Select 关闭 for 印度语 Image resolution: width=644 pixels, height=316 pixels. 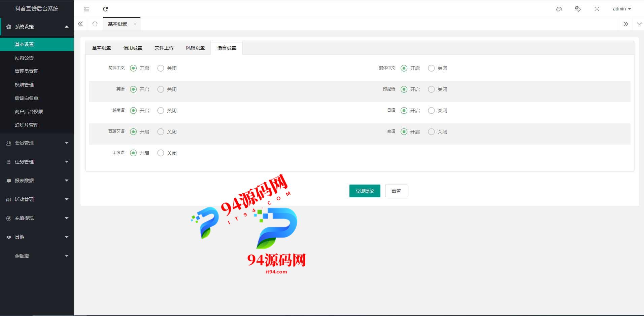(x=161, y=153)
